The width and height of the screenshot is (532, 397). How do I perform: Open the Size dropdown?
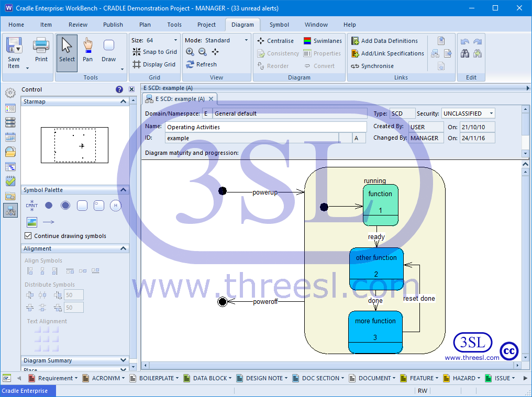click(175, 40)
